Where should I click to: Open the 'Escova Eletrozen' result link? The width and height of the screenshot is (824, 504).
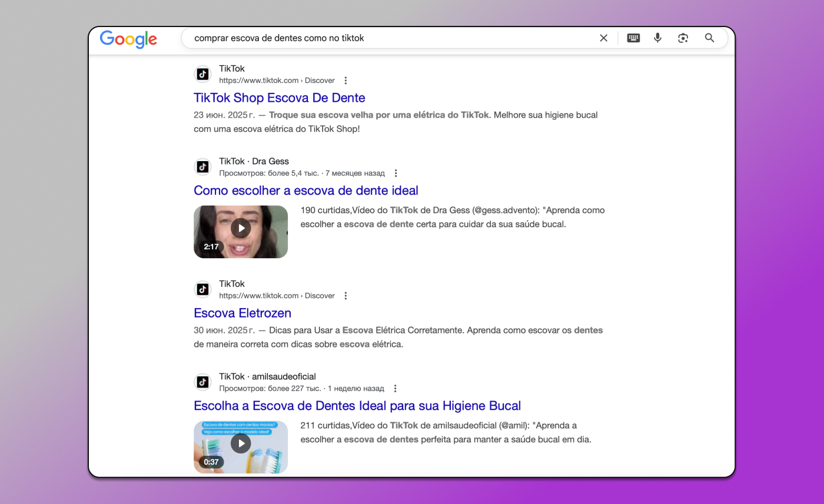point(242,313)
